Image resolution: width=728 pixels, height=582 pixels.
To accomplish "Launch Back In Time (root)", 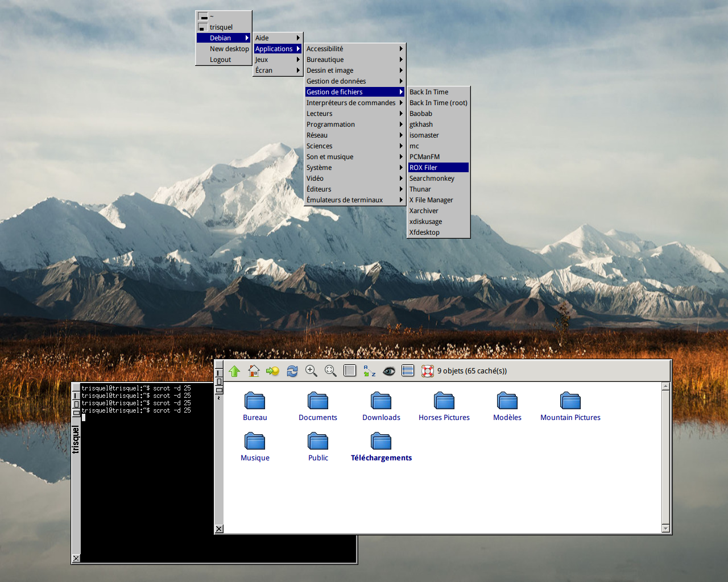I will tap(439, 103).
